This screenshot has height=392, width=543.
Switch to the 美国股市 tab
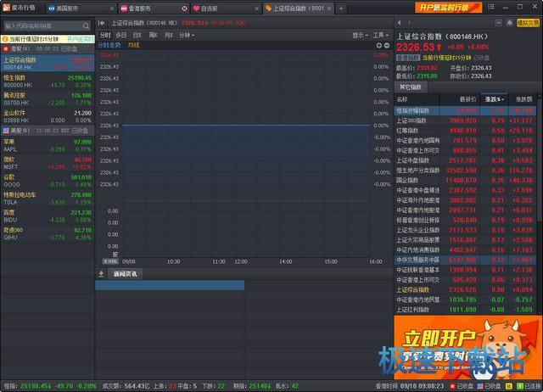81,8
